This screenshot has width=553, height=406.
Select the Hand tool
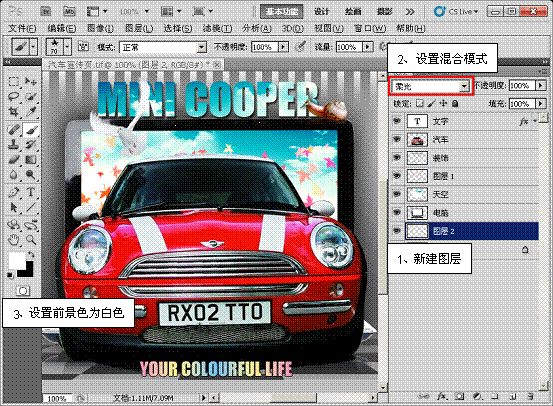click(13, 240)
